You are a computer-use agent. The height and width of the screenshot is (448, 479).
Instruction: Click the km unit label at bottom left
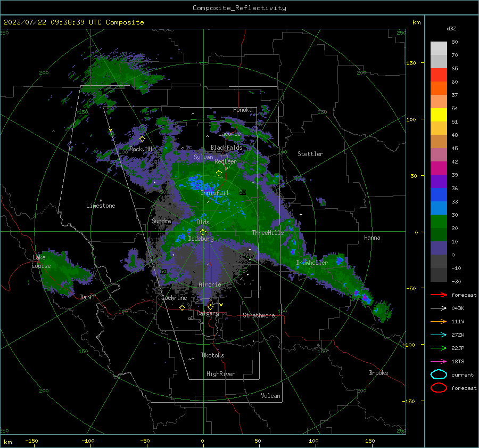click(x=8, y=442)
